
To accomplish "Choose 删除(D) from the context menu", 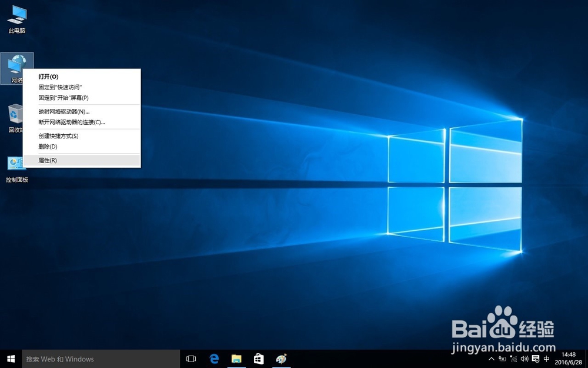I will point(47,146).
